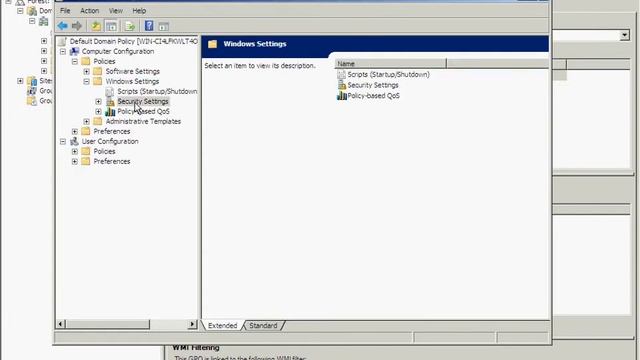Collapse the Computer Configuration node
The height and width of the screenshot is (360, 640).
tap(63, 51)
